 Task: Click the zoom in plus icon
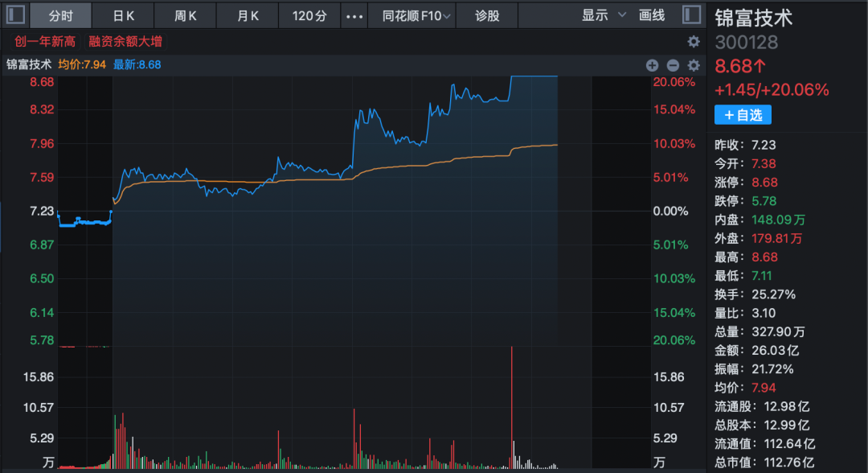(652, 65)
